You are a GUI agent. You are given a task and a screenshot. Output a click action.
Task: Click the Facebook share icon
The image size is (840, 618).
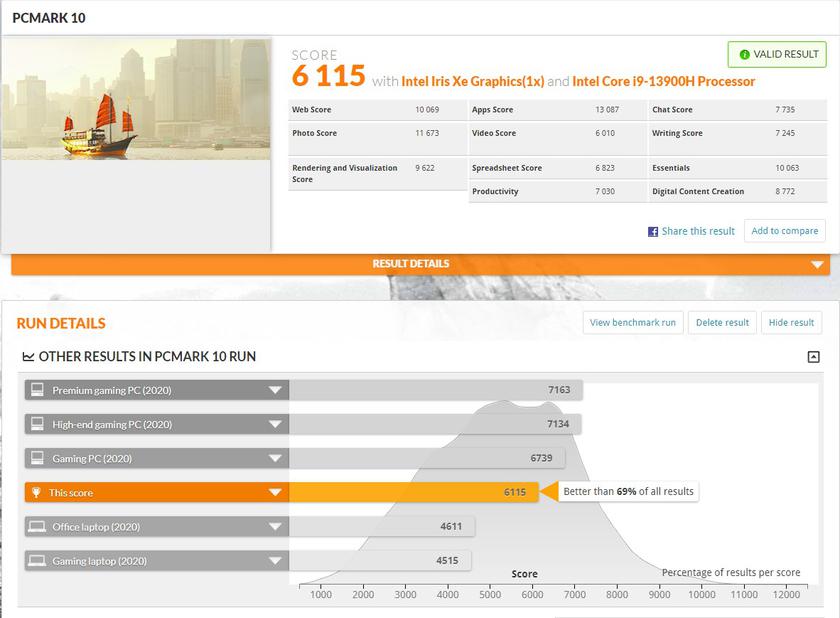(x=653, y=231)
